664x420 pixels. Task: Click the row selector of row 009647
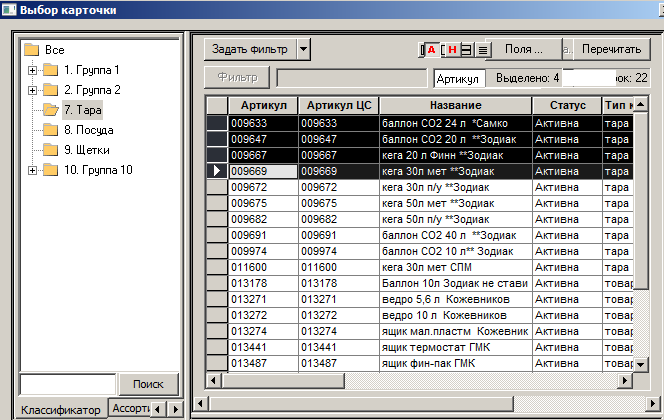click(x=217, y=139)
